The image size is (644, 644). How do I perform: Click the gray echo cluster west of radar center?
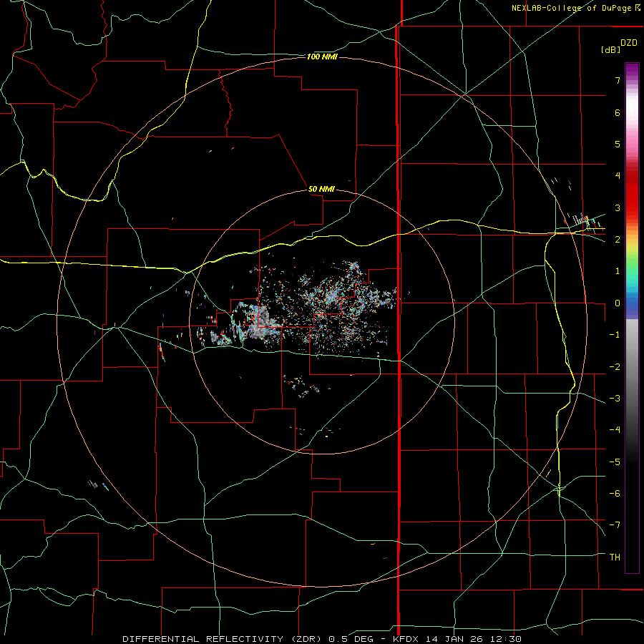tap(262, 321)
